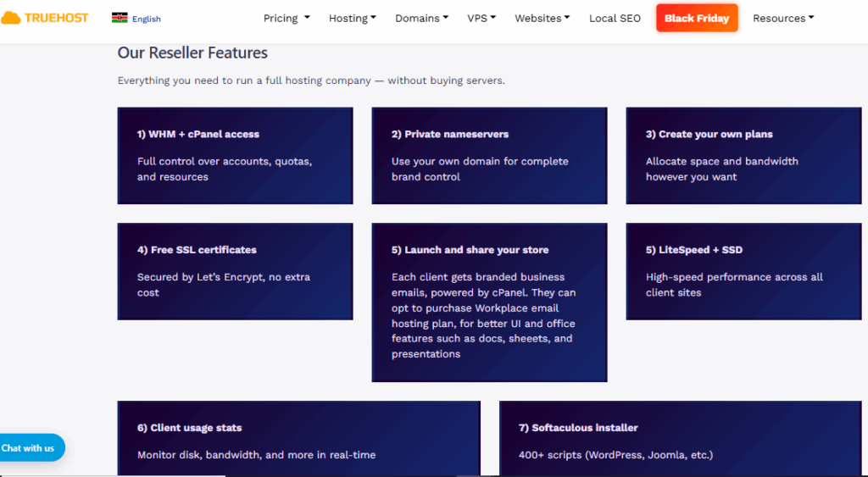Click 'Use your own domain' description text
The height and width of the screenshot is (477, 868).
click(480, 169)
